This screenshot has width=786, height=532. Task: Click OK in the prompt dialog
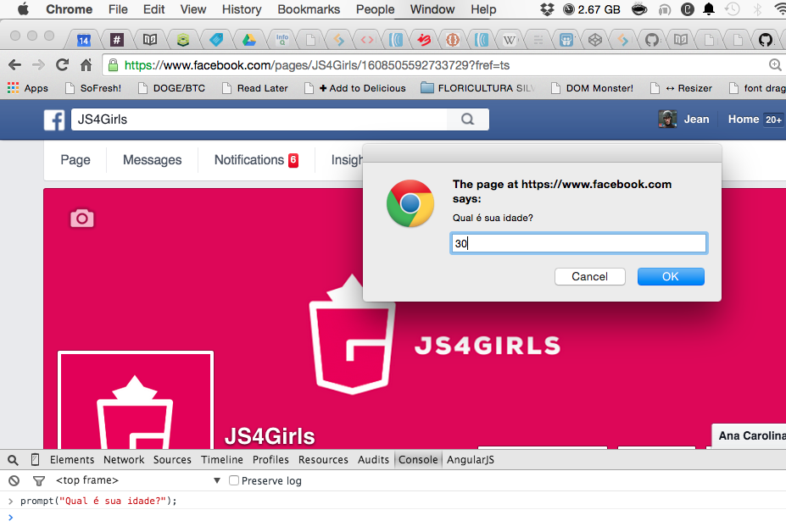pos(671,276)
